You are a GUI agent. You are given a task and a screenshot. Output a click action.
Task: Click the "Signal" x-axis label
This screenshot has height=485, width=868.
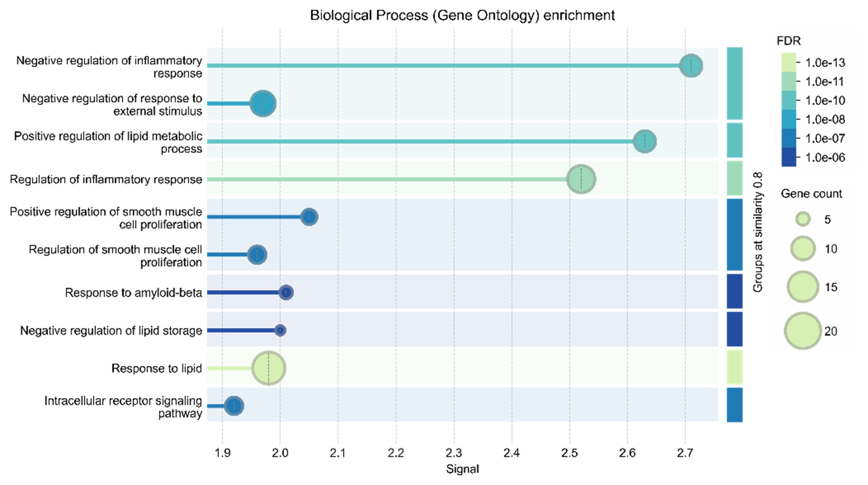click(462, 469)
